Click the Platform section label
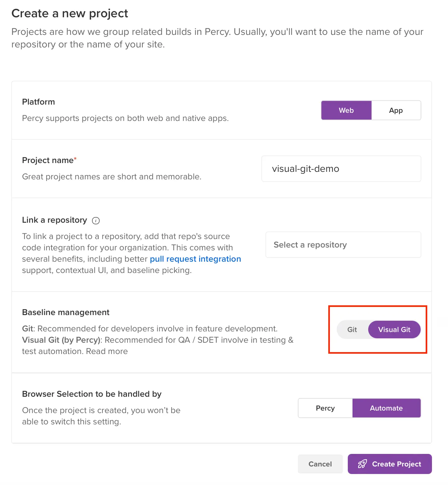 38,102
